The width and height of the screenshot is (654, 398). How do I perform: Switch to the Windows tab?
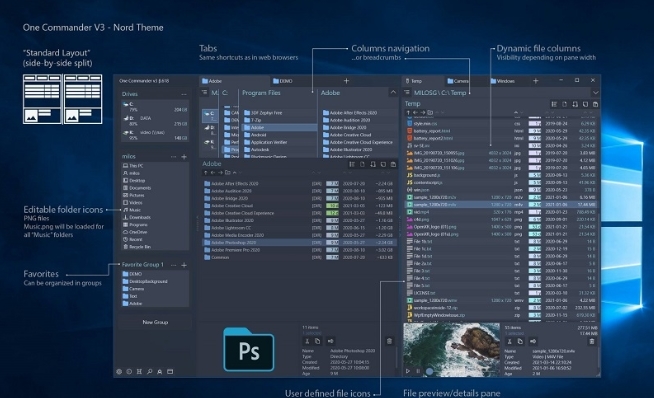tap(503, 81)
